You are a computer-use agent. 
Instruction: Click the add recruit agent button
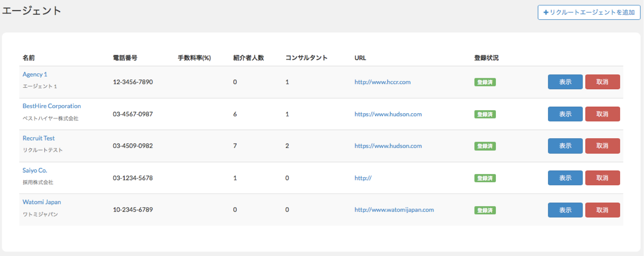click(589, 12)
